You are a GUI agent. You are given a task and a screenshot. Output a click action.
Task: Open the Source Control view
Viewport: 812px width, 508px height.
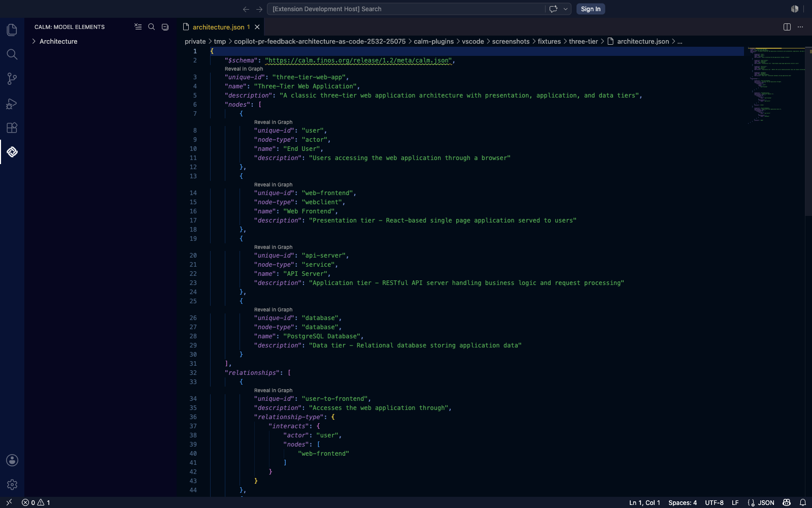tap(12, 79)
